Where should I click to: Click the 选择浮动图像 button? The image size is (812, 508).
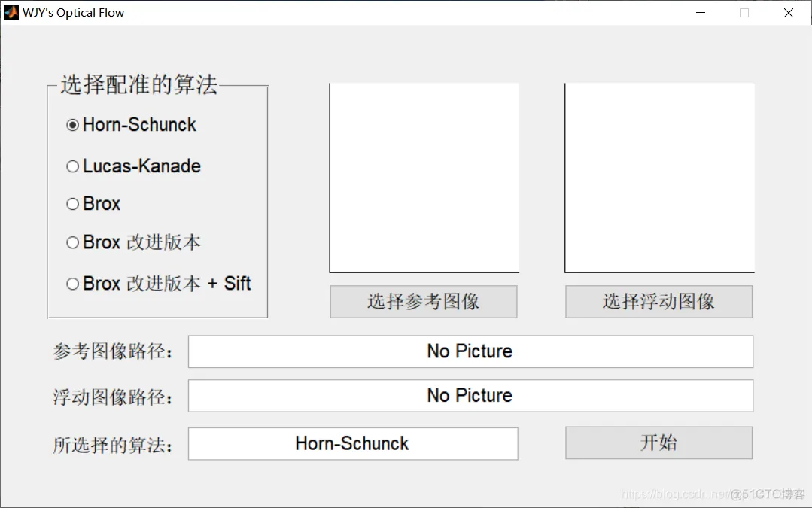pos(658,301)
